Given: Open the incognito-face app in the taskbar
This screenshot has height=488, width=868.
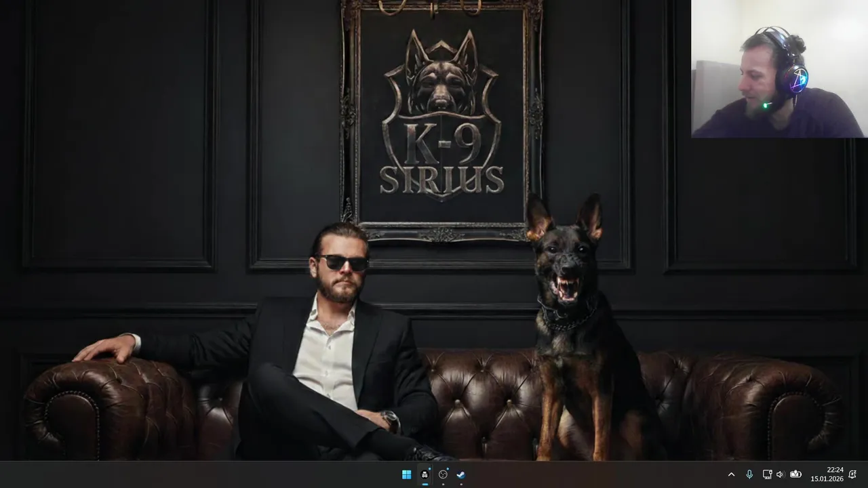Looking at the screenshot, I should [x=425, y=474].
